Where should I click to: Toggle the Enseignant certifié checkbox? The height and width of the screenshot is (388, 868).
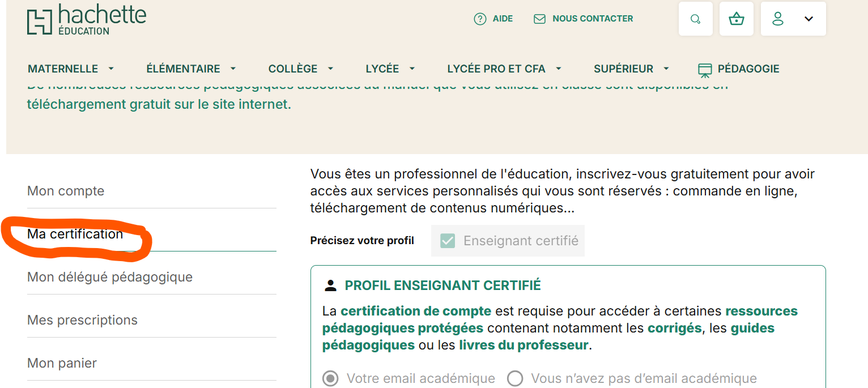click(x=448, y=241)
